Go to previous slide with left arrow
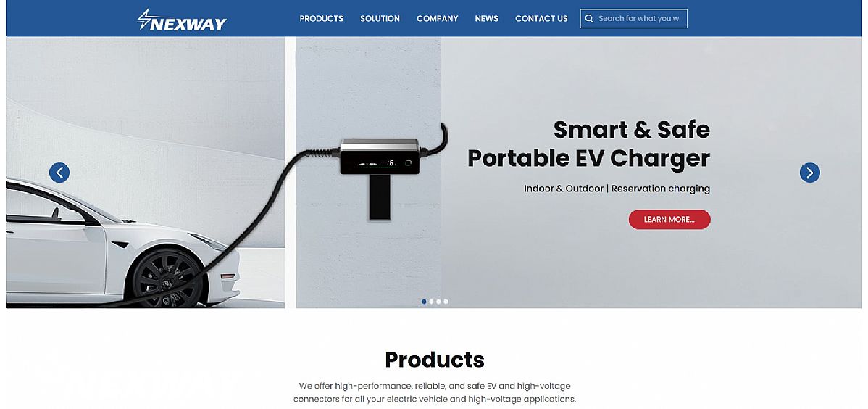Screen dimensions: 868x409 pyautogui.click(x=59, y=173)
